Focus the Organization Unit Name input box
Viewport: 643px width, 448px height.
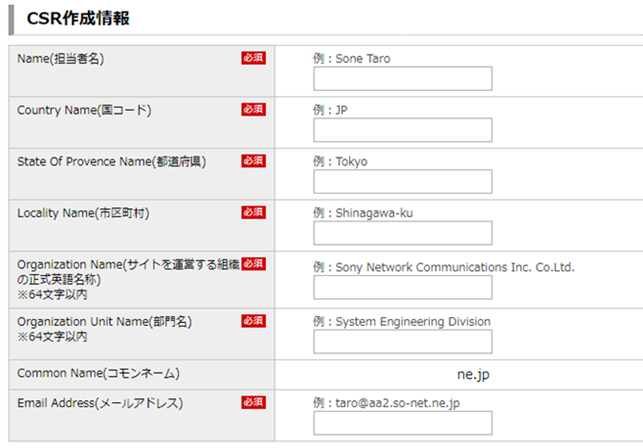[402, 342]
